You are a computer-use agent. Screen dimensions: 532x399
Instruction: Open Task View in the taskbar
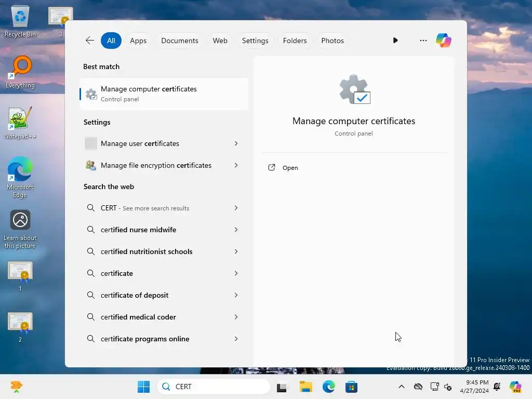[282, 387]
